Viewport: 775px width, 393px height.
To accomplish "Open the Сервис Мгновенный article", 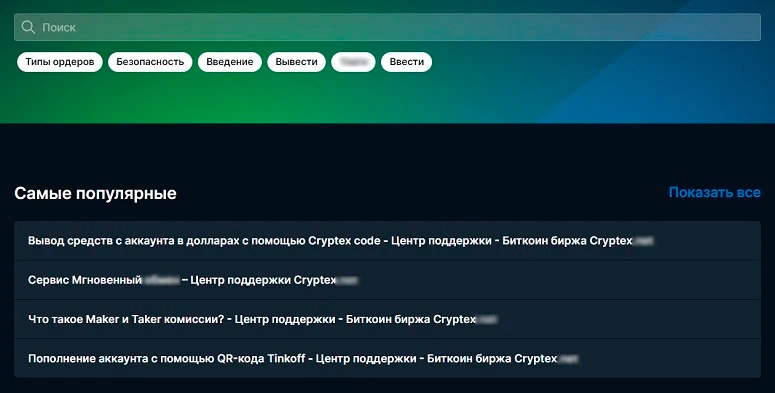I will coord(387,280).
